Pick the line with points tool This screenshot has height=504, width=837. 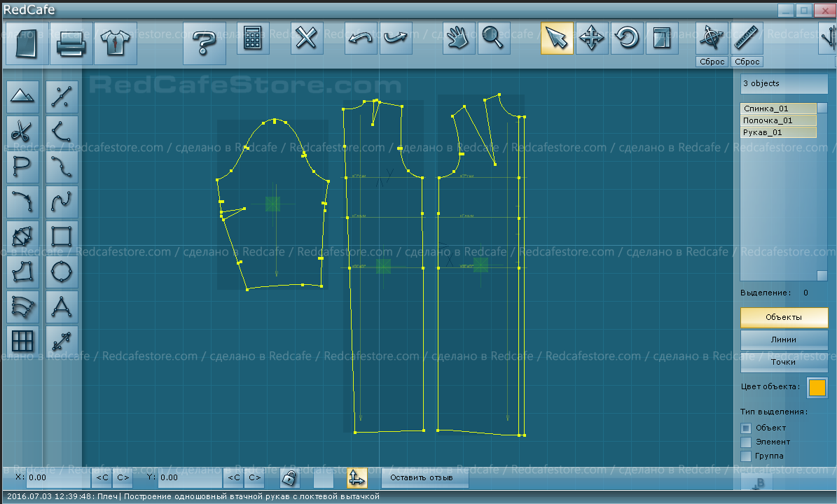click(62, 97)
